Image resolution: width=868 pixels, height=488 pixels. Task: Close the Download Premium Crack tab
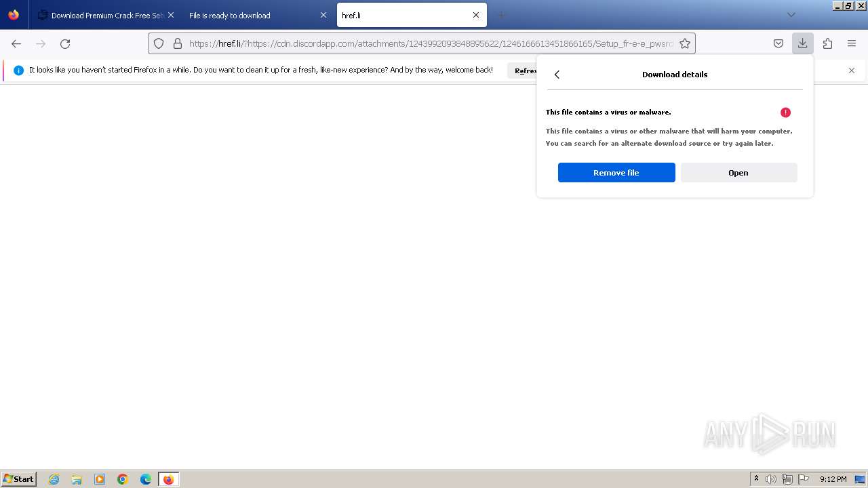pyautogui.click(x=170, y=15)
